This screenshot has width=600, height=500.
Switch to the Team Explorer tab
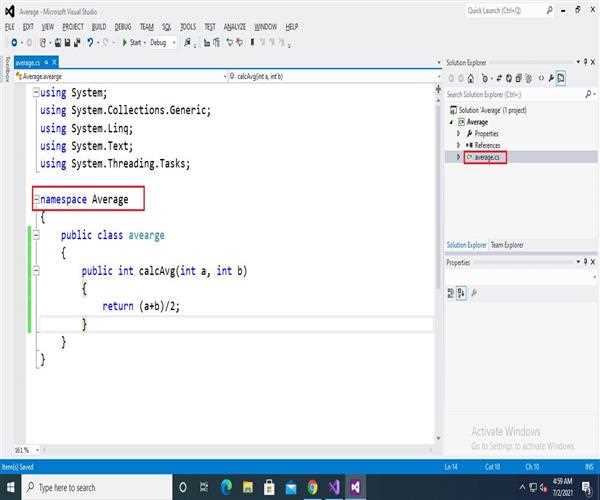pos(507,245)
